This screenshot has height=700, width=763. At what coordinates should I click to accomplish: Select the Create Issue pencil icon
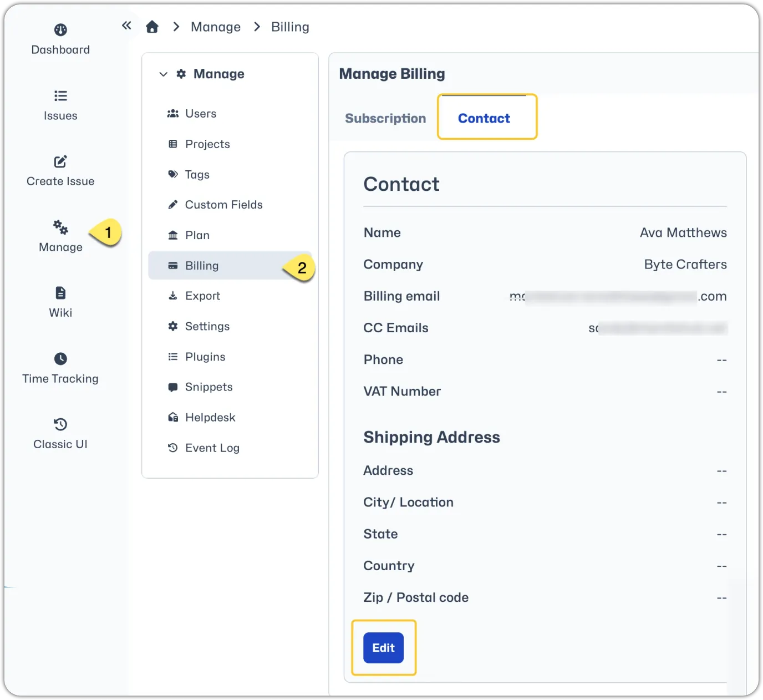pos(60,161)
